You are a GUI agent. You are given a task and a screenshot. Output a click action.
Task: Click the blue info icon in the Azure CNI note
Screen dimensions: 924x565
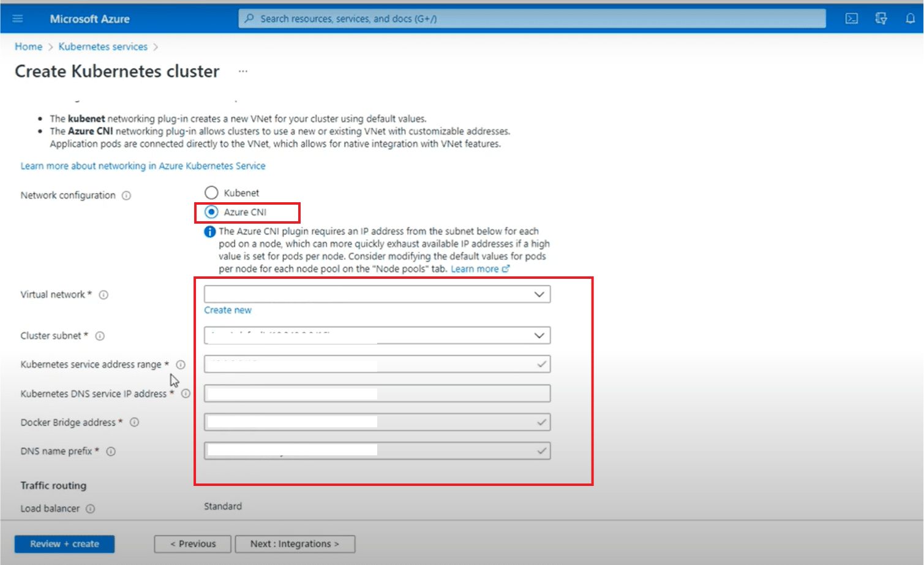click(209, 232)
